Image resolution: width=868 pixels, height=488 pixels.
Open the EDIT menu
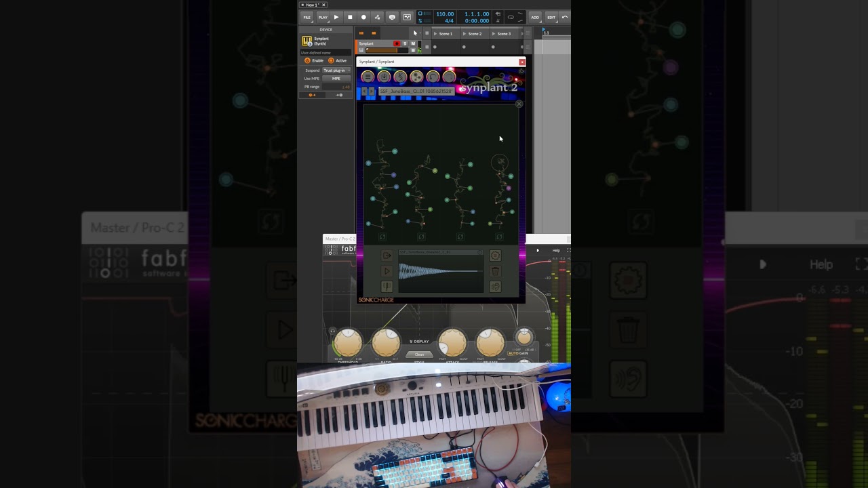pyautogui.click(x=551, y=17)
